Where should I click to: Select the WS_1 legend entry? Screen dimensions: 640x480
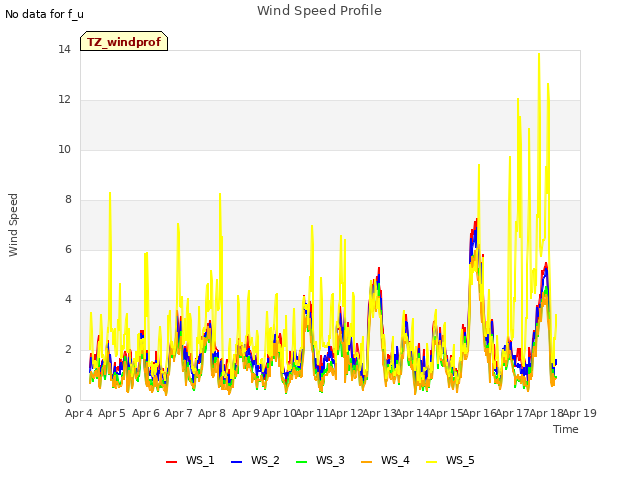pyautogui.click(x=190, y=460)
